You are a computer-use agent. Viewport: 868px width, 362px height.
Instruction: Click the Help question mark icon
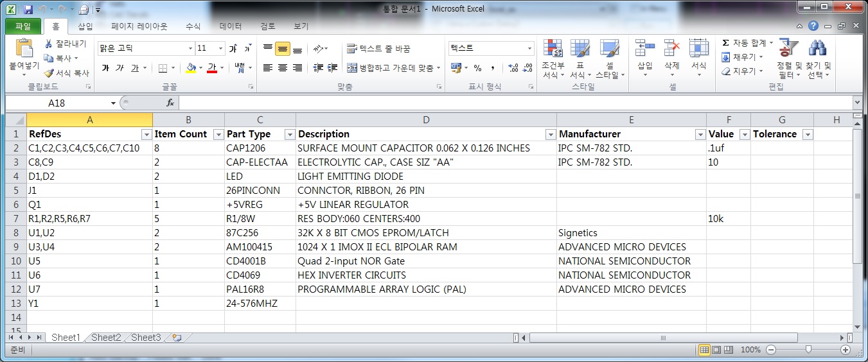coord(813,26)
